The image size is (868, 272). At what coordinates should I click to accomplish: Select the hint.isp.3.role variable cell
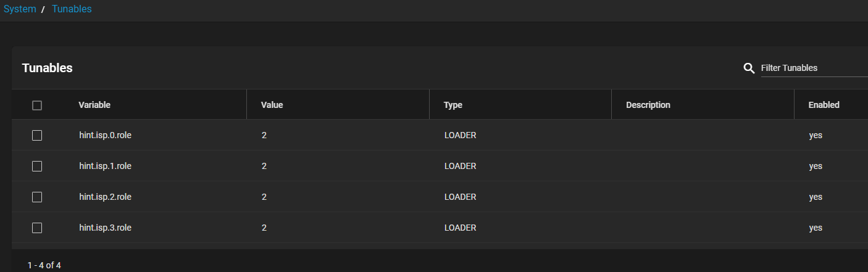tap(106, 228)
